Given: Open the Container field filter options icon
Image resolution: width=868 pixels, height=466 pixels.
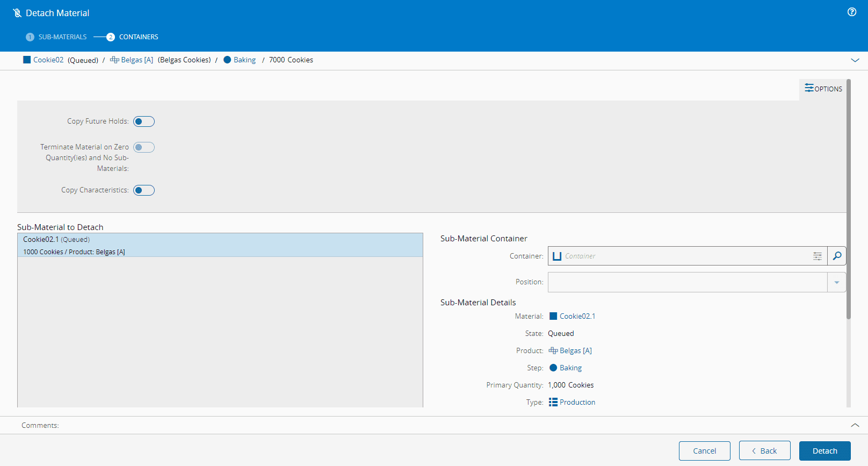Looking at the screenshot, I should [x=817, y=256].
